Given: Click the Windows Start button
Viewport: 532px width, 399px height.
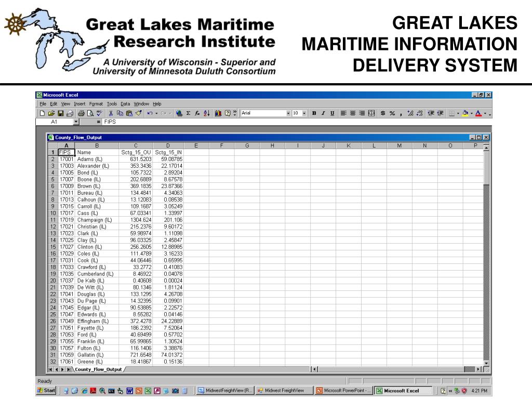Looking at the screenshot, I should point(46,391).
